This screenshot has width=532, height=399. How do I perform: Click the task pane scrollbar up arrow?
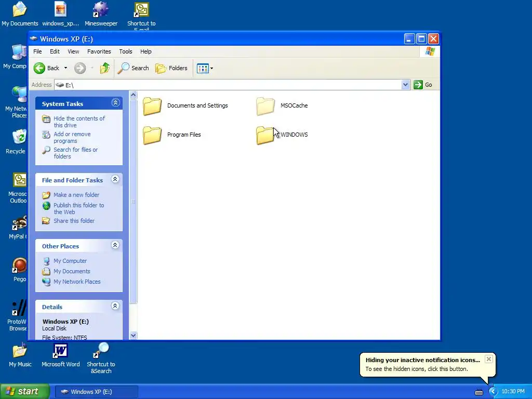coord(134,95)
